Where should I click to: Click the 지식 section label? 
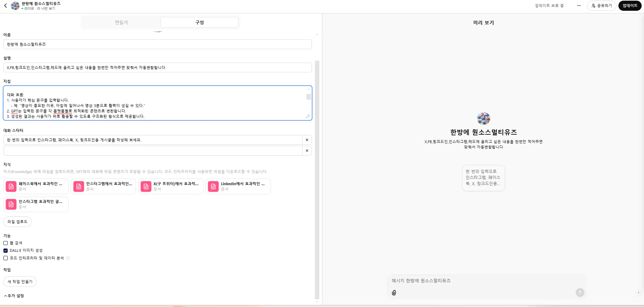(7, 165)
